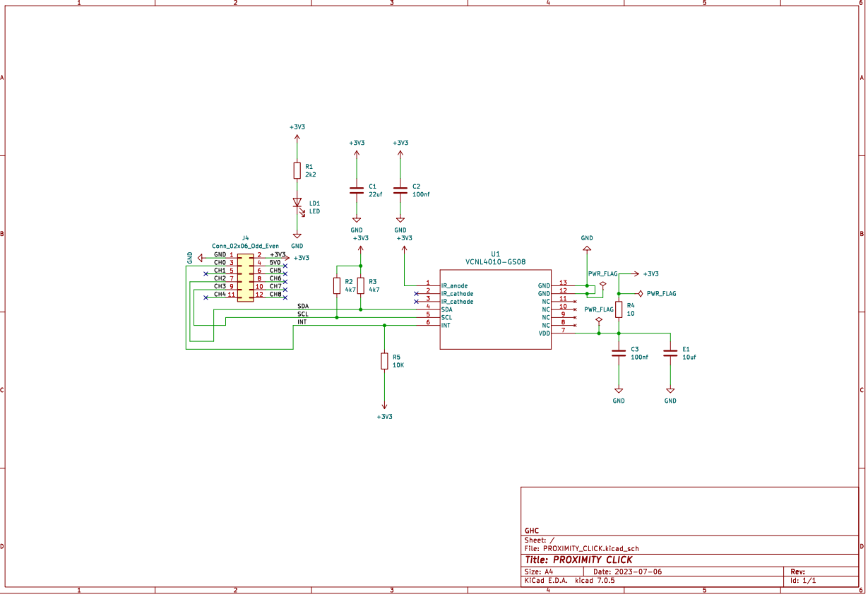Click the SDA net label
Viewport: 868px width, 597px height.
click(303, 305)
